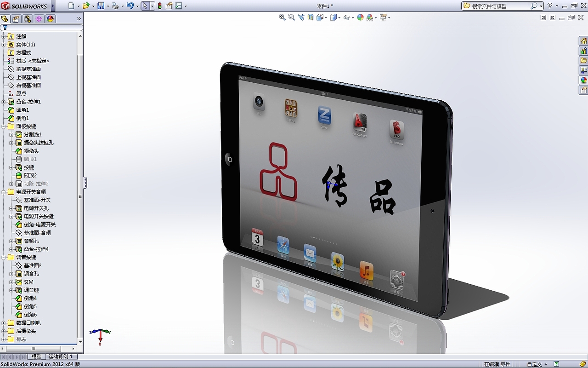Select the 凸台-拉伸1 feature in the tree
Screen dimensions: 588x368
[28, 102]
